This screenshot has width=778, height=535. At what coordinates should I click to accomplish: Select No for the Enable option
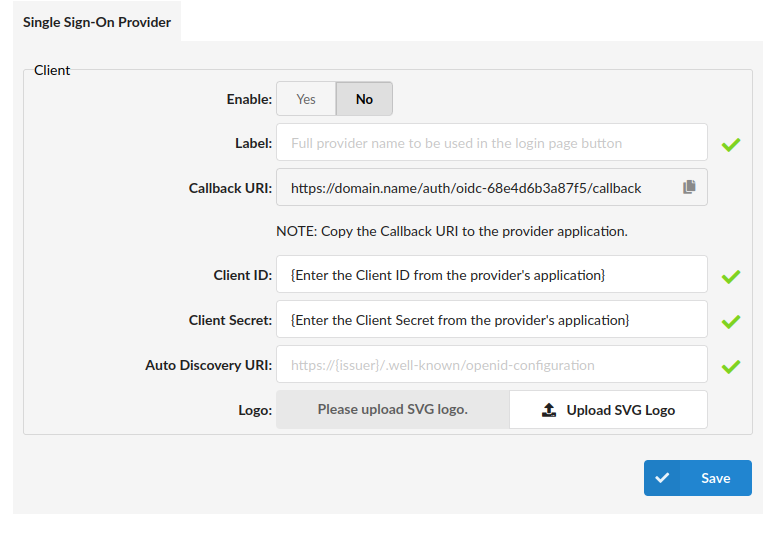[364, 99]
